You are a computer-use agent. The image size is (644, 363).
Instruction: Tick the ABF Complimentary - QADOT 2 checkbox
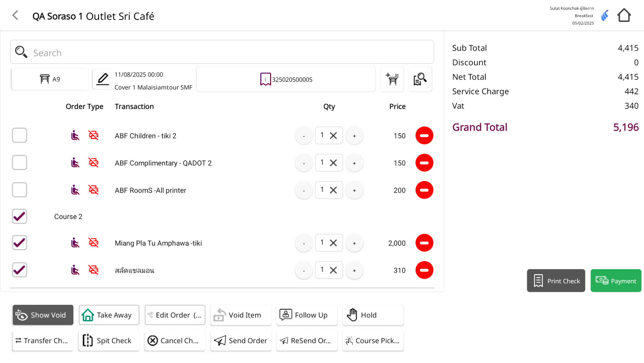20,163
